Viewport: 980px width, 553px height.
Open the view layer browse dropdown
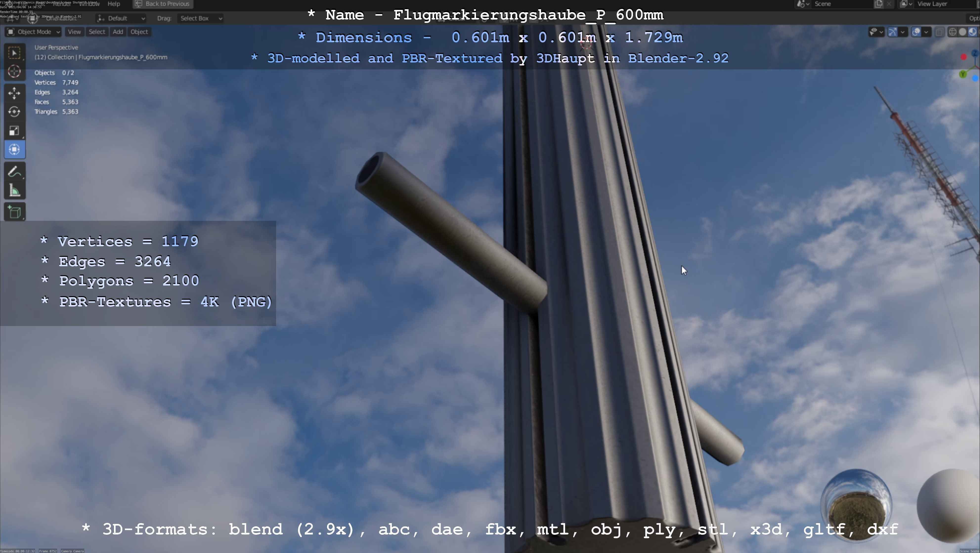click(906, 4)
